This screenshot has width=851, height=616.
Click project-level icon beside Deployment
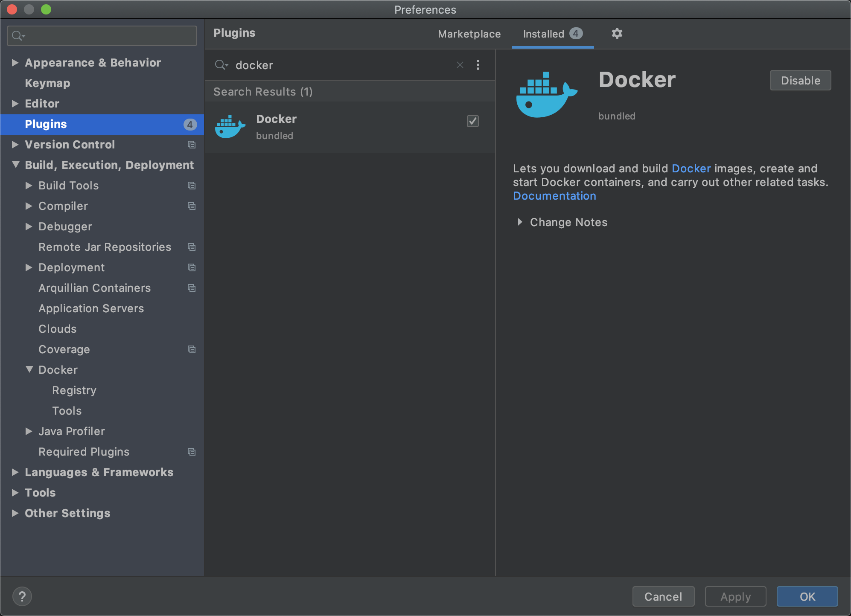click(192, 267)
